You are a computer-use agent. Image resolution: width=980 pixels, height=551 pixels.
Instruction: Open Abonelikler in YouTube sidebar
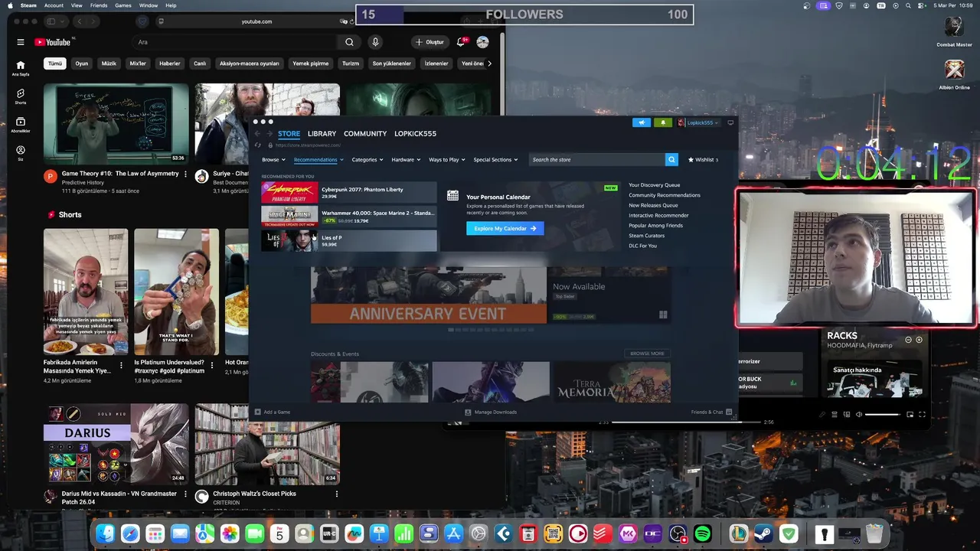tap(21, 125)
